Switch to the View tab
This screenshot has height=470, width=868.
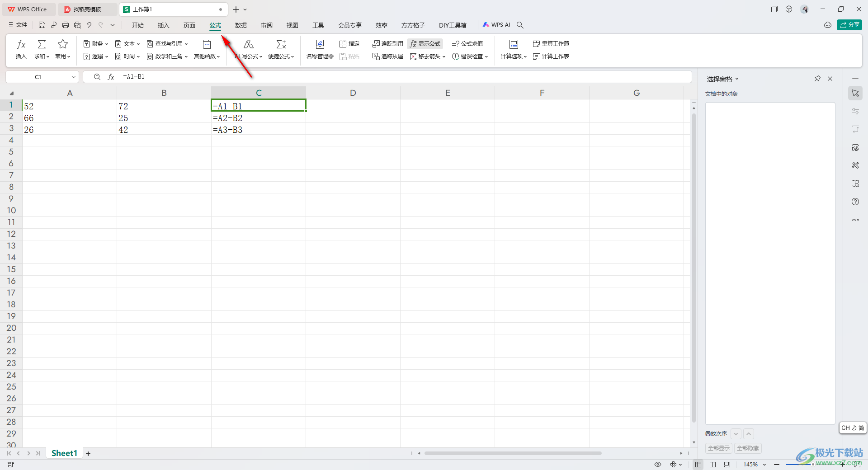point(292,25)
